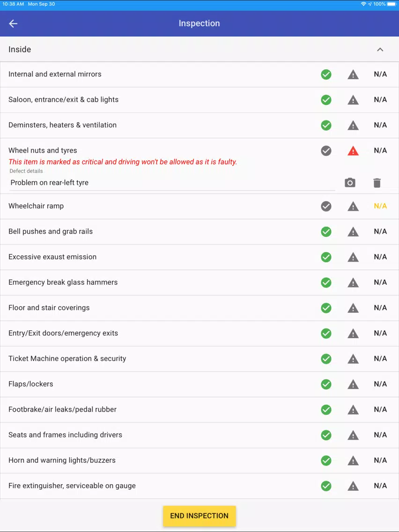Toggle green check for Bell pushes
The width and height of the screenshot is (399, 532).
(x=326, y=232)
